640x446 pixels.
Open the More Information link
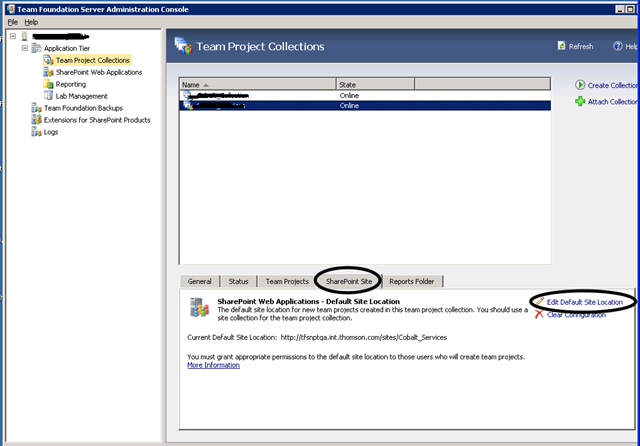213,365
